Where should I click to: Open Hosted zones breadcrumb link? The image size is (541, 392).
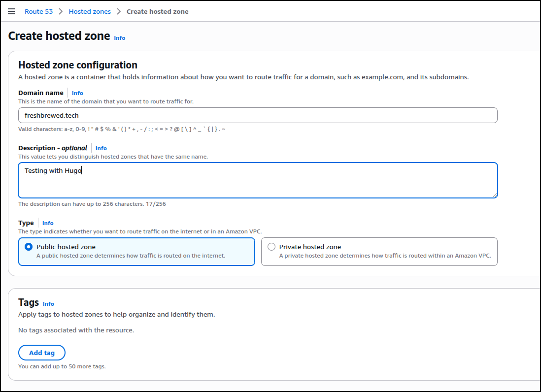[90, 12]
